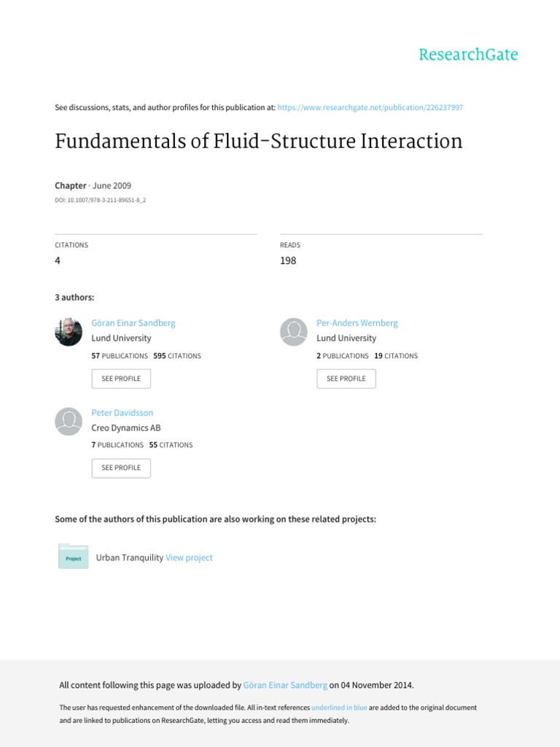560x747 pixels.
Task: Open Peter Davidsson author name link
Action: [122, 412]
